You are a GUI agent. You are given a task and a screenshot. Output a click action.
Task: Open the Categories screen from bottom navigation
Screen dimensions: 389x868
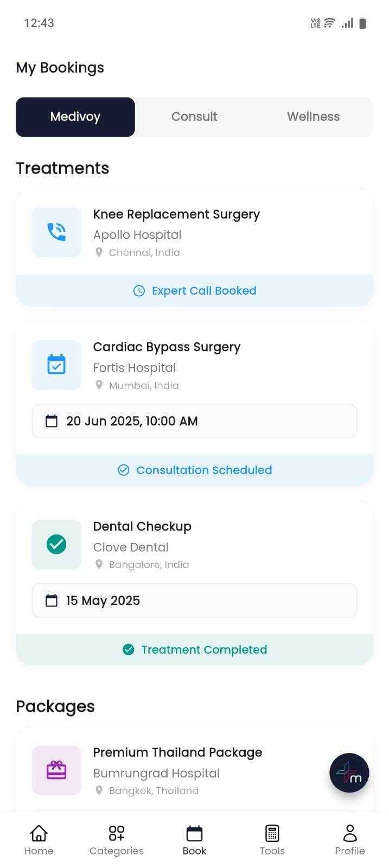coord(116,839)
